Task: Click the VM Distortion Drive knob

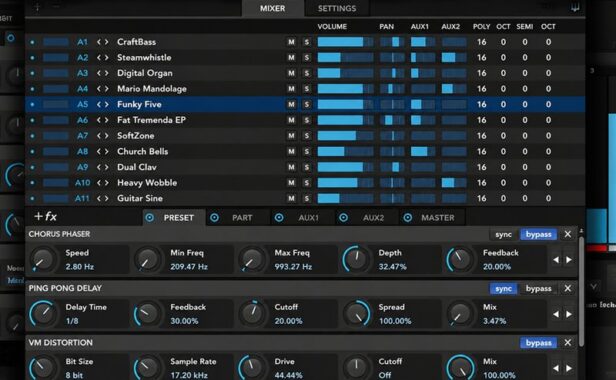Action: [x=252, y=367]
